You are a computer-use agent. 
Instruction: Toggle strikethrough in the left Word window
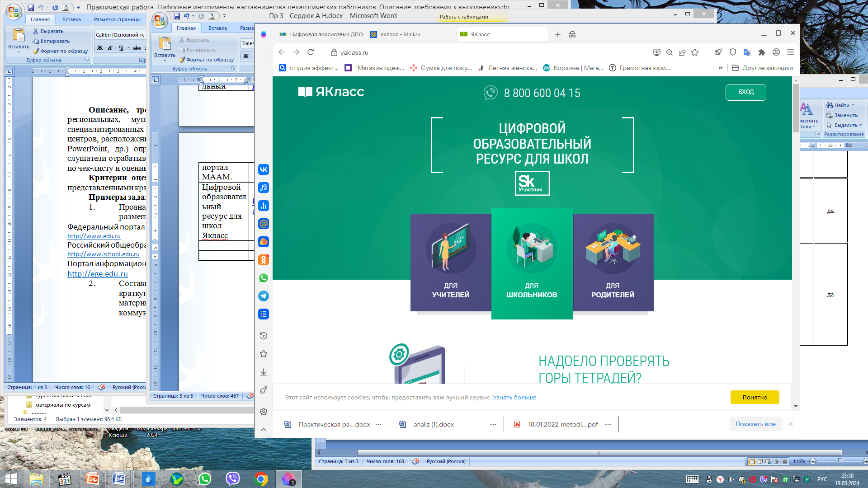(137, 48)
